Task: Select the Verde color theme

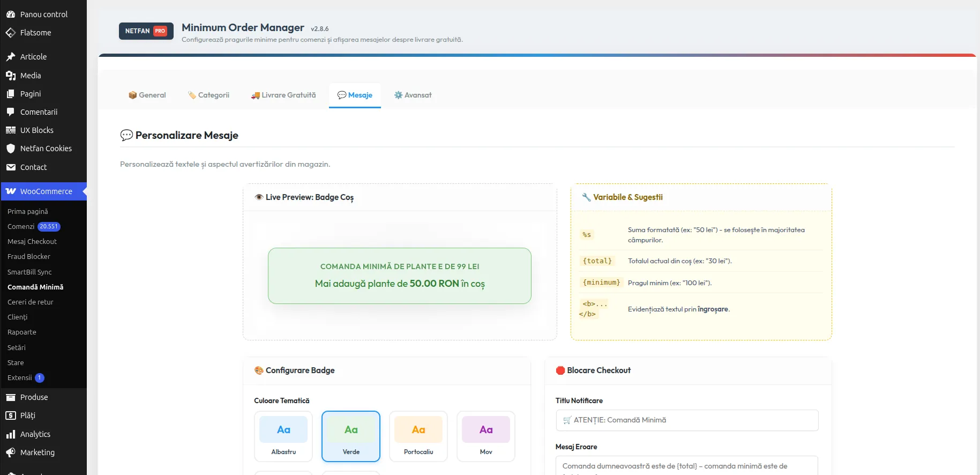Action: [x=351, y=436]
